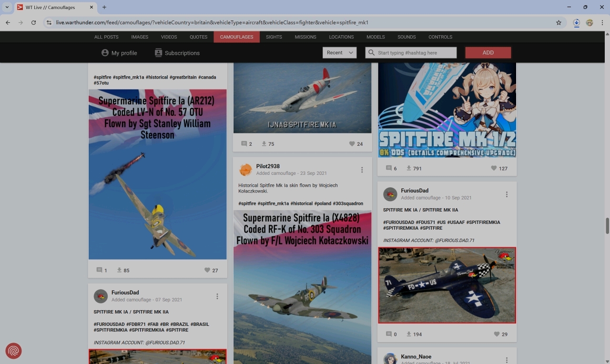Viewport: 610px width, 364px height.
Task: Switch to SOUNDS tab
Action: 407,37
